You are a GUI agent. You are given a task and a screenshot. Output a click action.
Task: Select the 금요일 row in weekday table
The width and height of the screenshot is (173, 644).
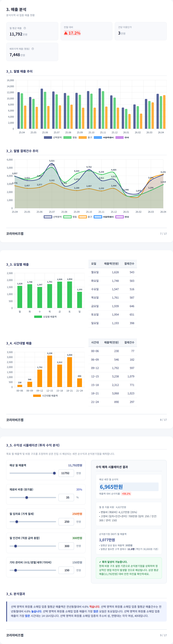pyautogui.click(x=113, y=306)
